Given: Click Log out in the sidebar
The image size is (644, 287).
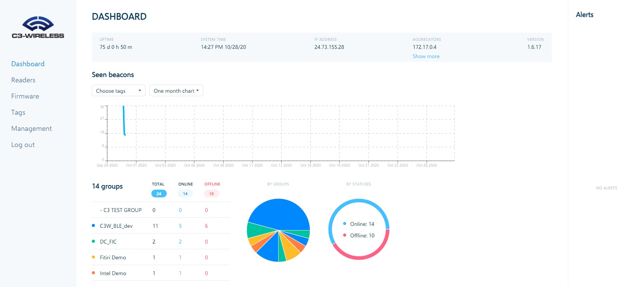Looking at the screenshot, I should (x=23, y=145).
